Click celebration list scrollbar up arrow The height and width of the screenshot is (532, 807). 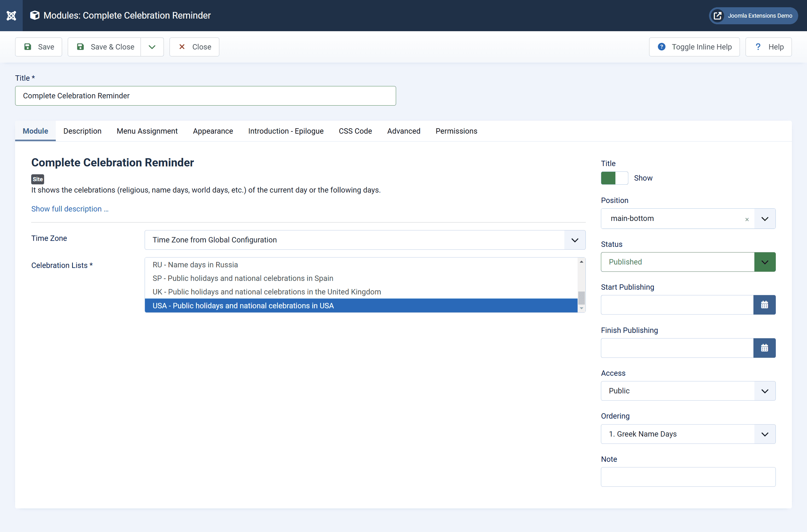click(x=581, y=262)
